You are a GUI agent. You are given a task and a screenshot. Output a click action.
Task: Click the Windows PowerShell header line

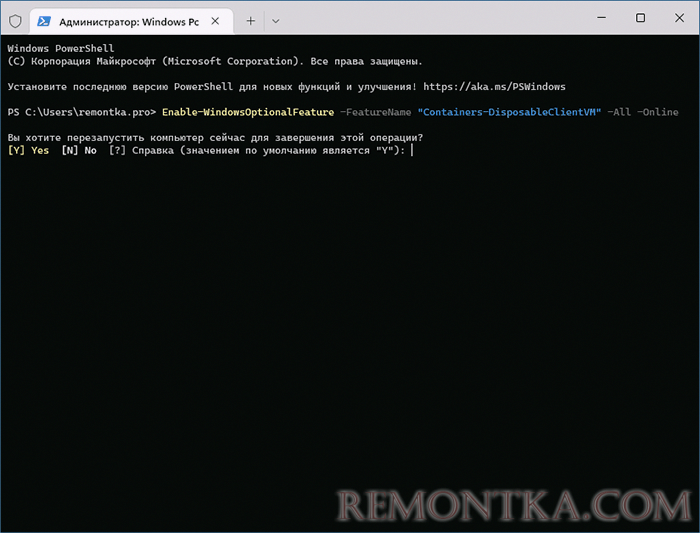point(61,48)
